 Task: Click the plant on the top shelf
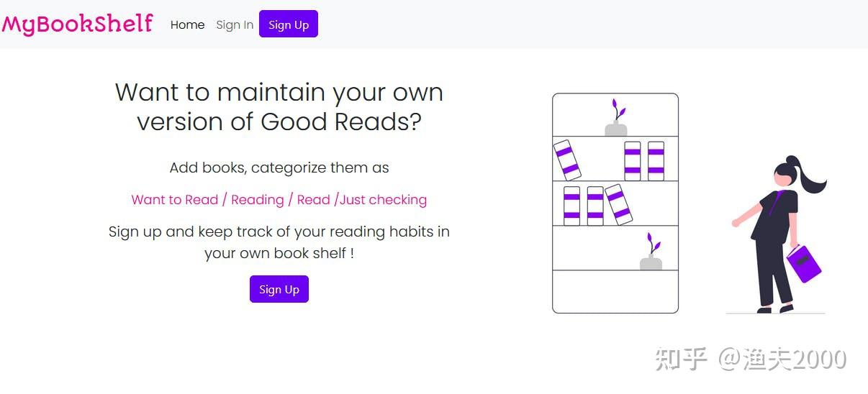point(616,118)
